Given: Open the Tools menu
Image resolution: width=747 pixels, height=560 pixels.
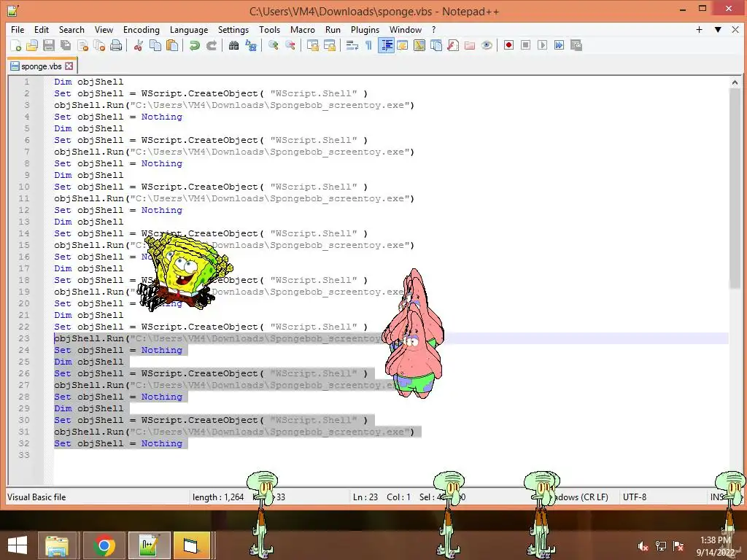Looking at the screenshot, I should [270, 29].
